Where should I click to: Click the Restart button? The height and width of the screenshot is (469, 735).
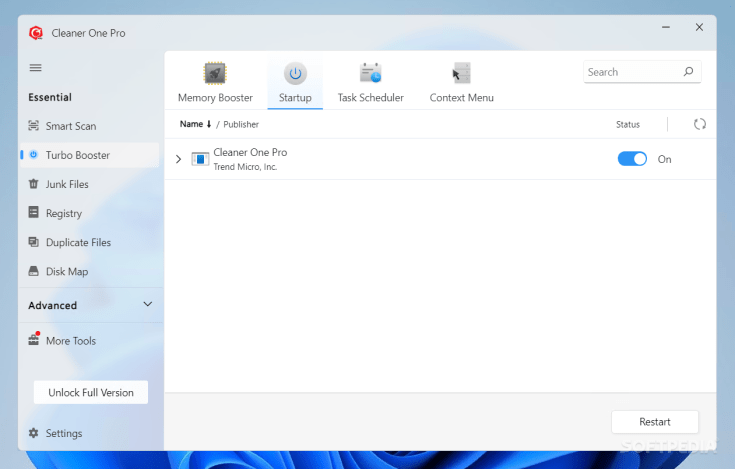(x=655, y=422)
